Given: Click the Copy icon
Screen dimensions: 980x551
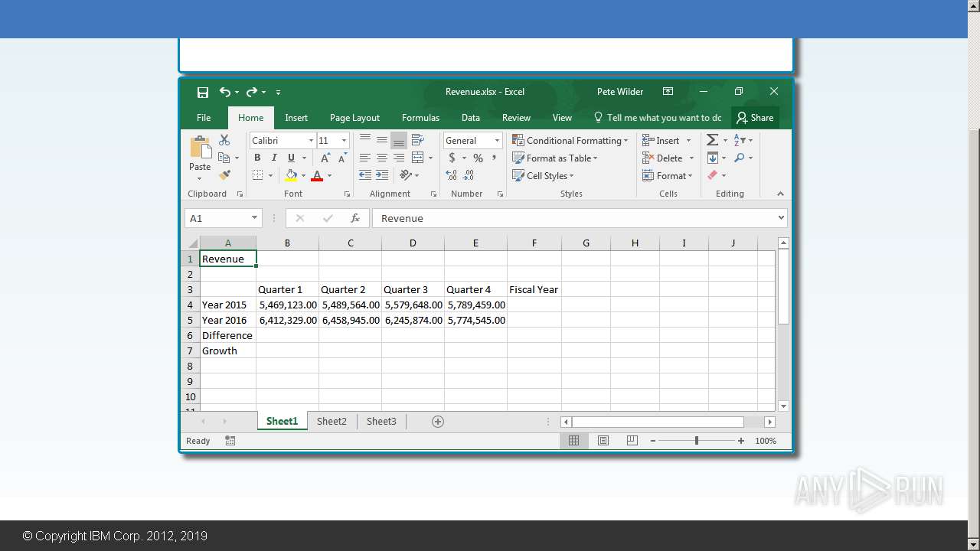Looking at the screenshot, I should [224, 158].
